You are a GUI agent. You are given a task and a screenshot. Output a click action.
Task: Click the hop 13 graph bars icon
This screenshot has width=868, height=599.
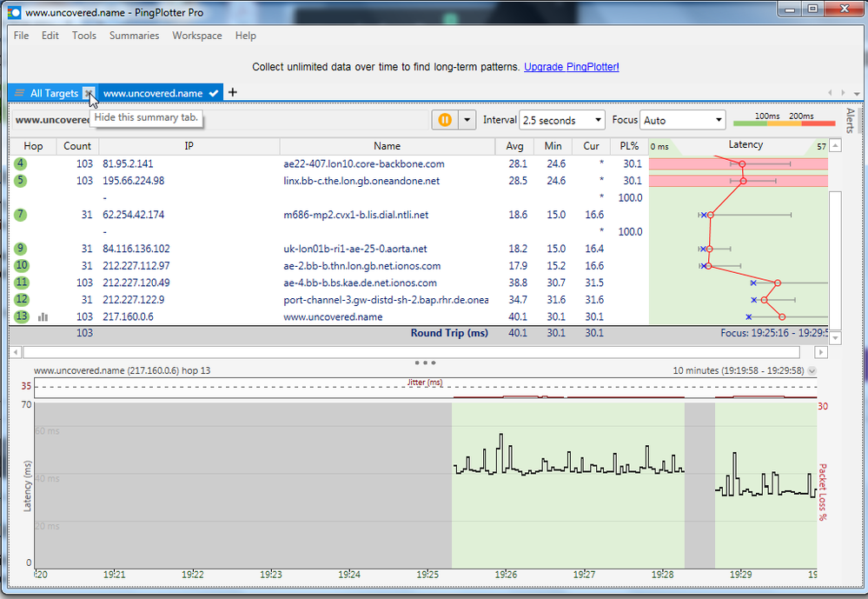(43, 317)
